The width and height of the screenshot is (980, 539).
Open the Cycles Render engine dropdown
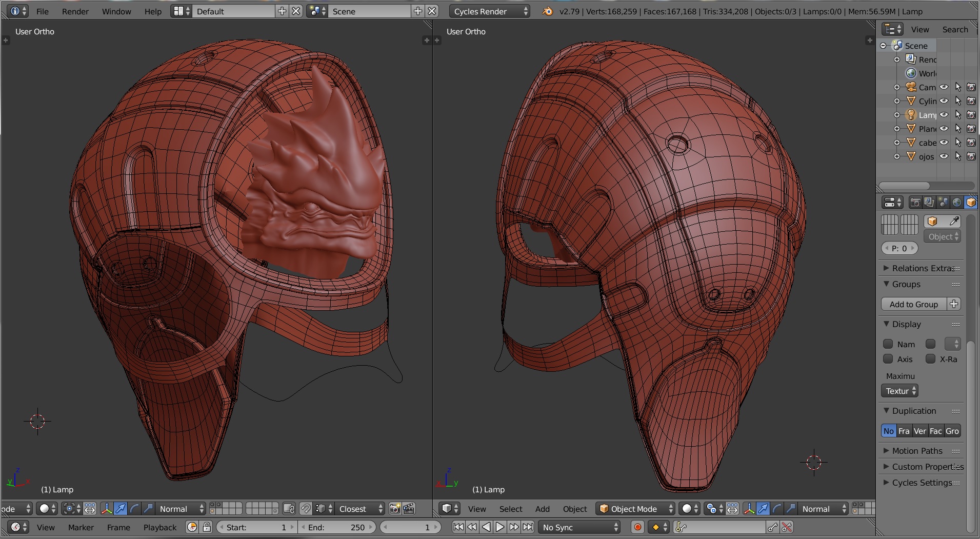tap(489, 11)
